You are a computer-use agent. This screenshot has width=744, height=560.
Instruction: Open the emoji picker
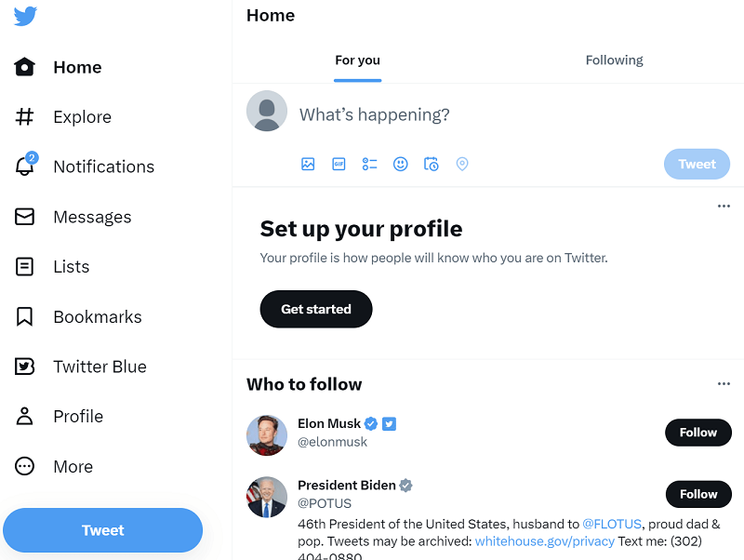pos(401,165)
